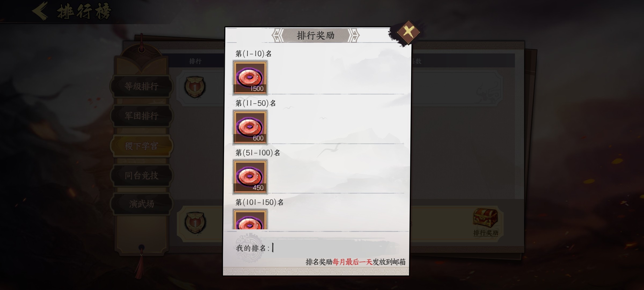Switch to the 等级排行 tab
Viewport: 644px width, 290px height.
[141, 86]
